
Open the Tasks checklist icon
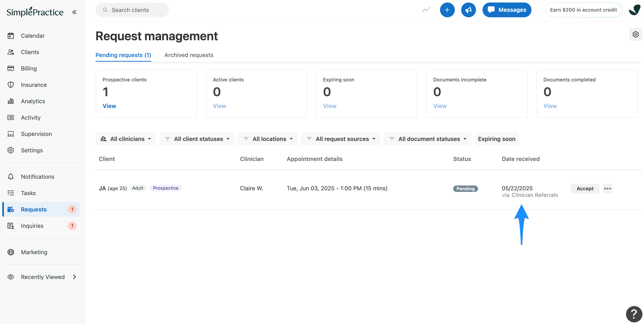pos(10,193)
